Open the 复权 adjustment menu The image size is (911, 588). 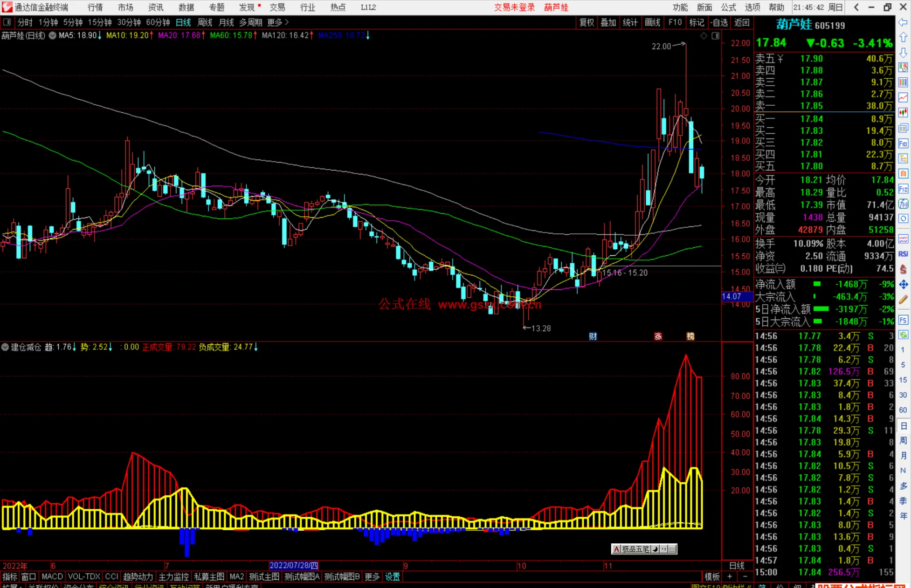pos(587,22)
